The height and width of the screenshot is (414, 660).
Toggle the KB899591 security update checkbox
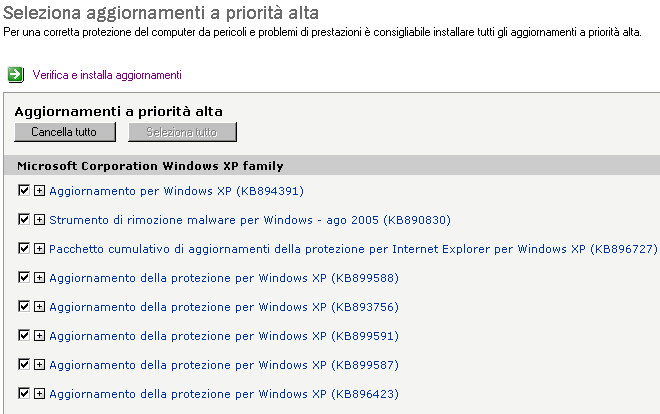point(24,335)
